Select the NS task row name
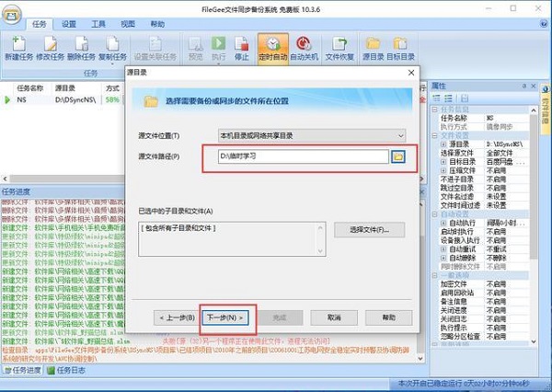The width and height of the screenshot is (552, 392). (21, 100)
